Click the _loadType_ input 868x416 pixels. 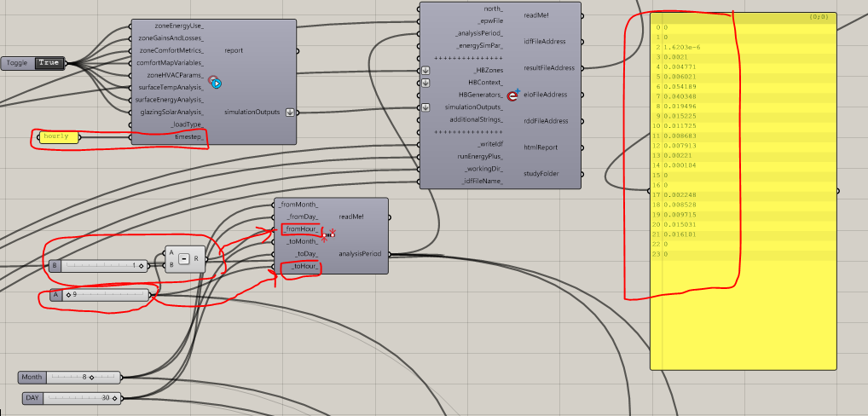click(x=187, y=124)
